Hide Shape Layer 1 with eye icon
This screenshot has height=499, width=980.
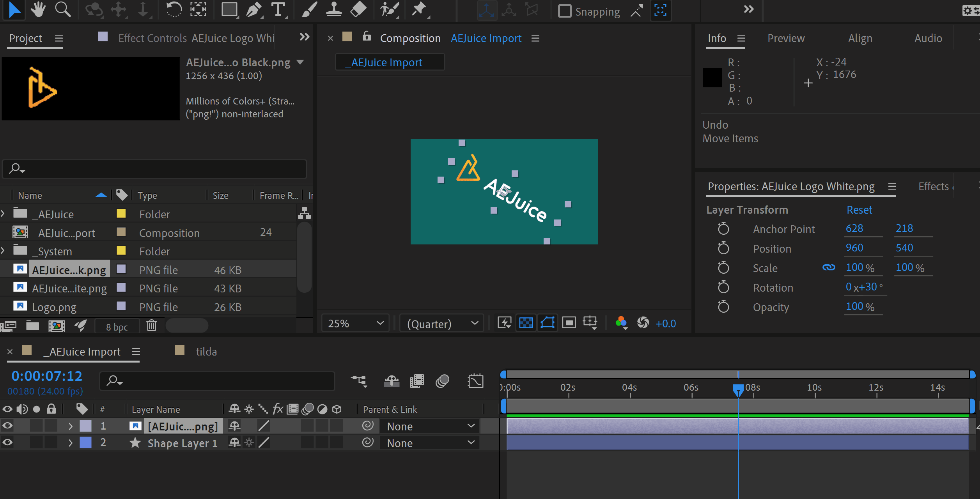coord(7,442)
